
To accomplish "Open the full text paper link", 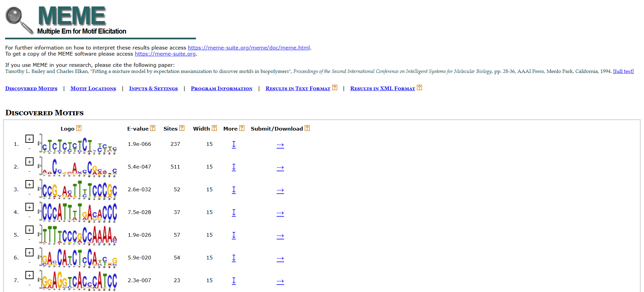I will tap(623, 71).
